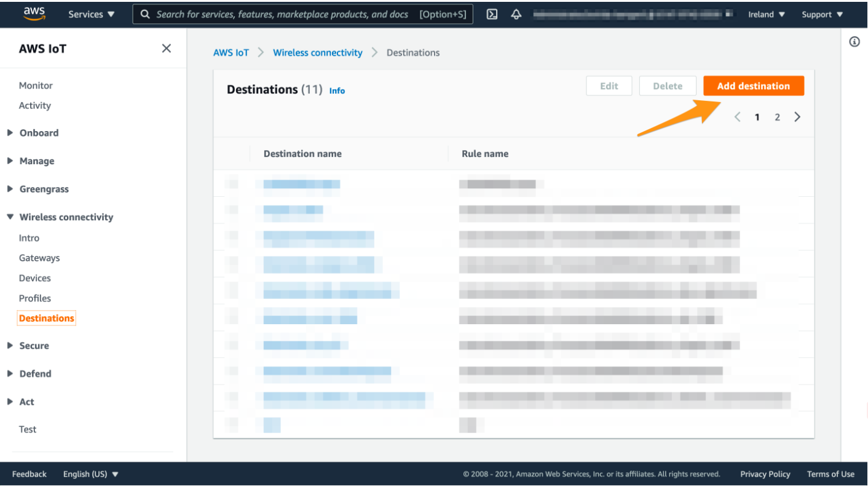Open the Services dropdown menu
Screen dimensions: 868x486
click(92, 14)
